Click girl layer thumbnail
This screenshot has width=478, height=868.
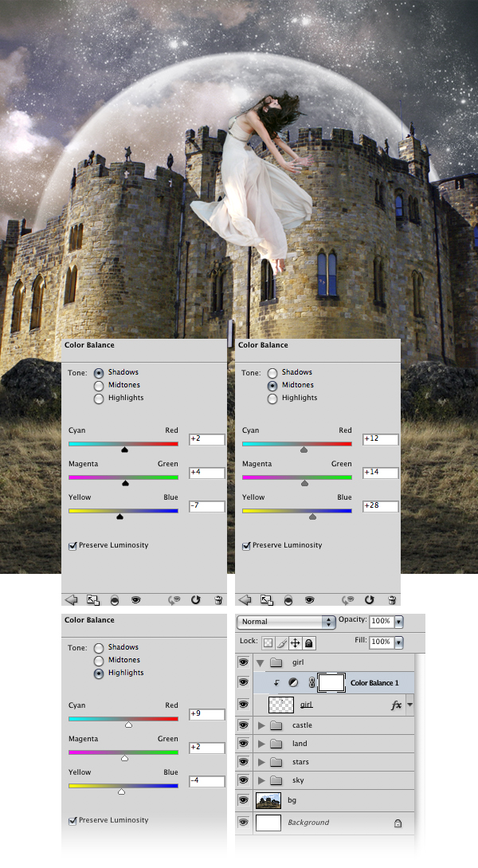coord(281,705)
